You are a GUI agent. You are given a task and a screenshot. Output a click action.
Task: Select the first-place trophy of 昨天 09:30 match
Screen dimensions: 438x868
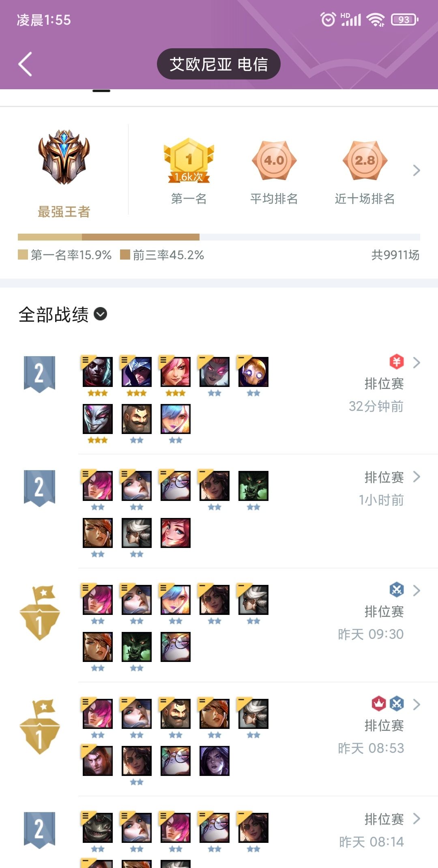pos(40,612)
